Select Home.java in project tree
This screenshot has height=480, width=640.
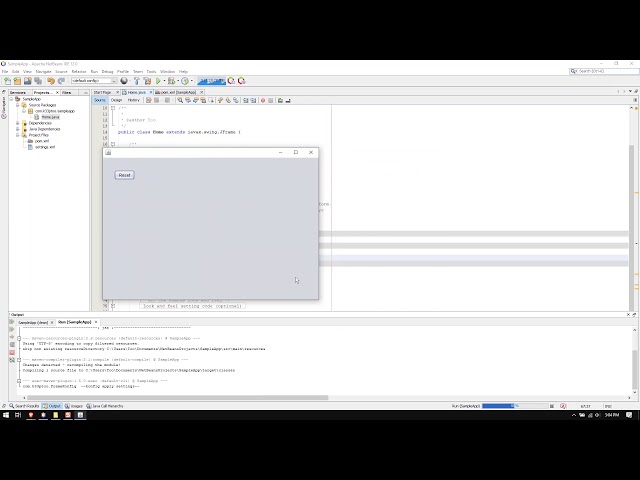pos(50,117)
